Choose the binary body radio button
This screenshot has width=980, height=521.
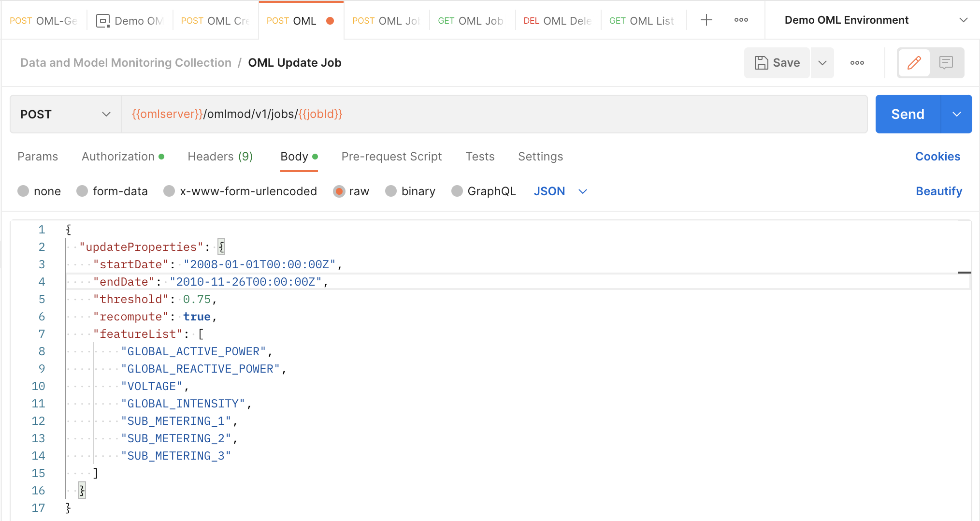click(x=391, y=191)
